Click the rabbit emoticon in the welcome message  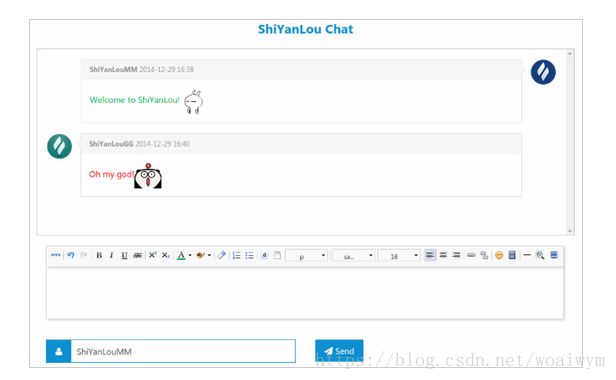194,102
